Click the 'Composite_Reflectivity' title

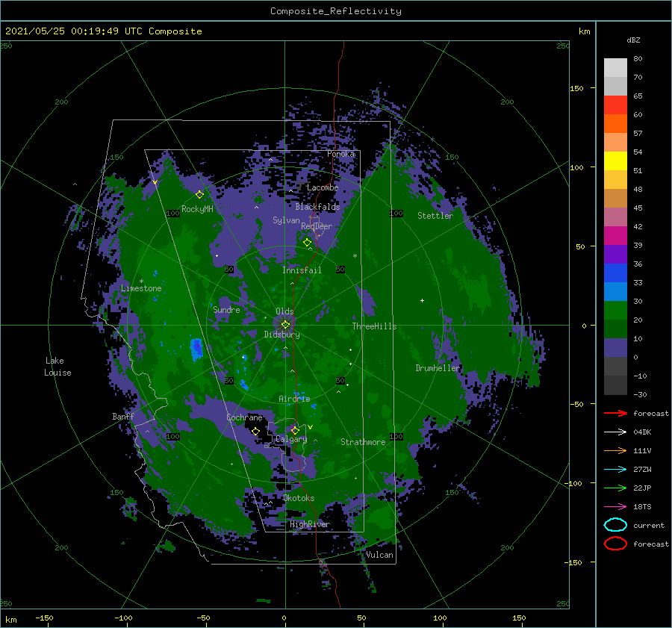pyautogui.click(x=335, y=11)
